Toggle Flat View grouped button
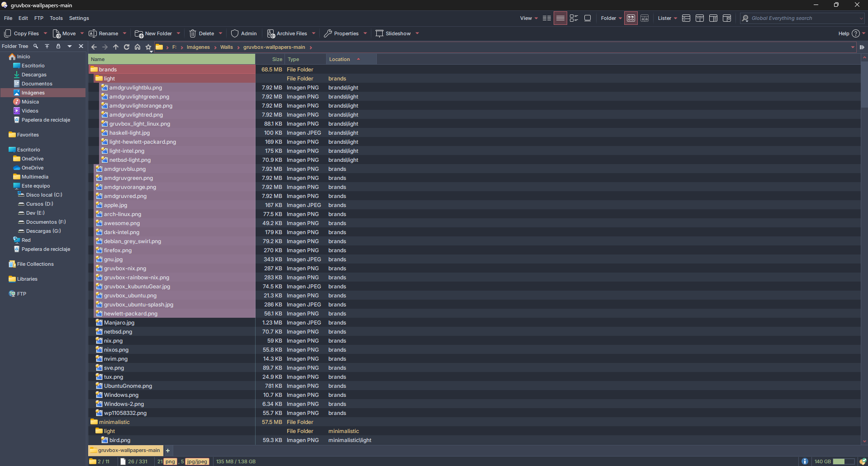This screenshot has width=868, height=466. [x=631, y=19]
